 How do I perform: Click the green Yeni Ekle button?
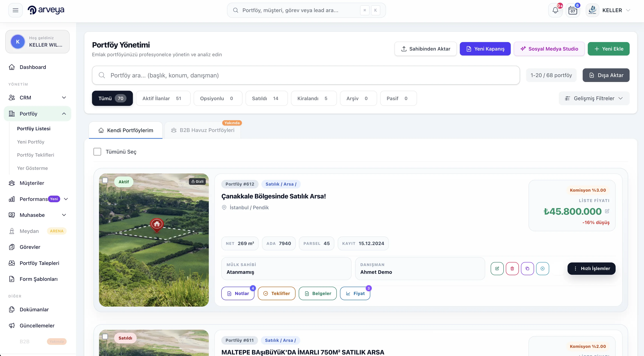(x=608, y=49)
